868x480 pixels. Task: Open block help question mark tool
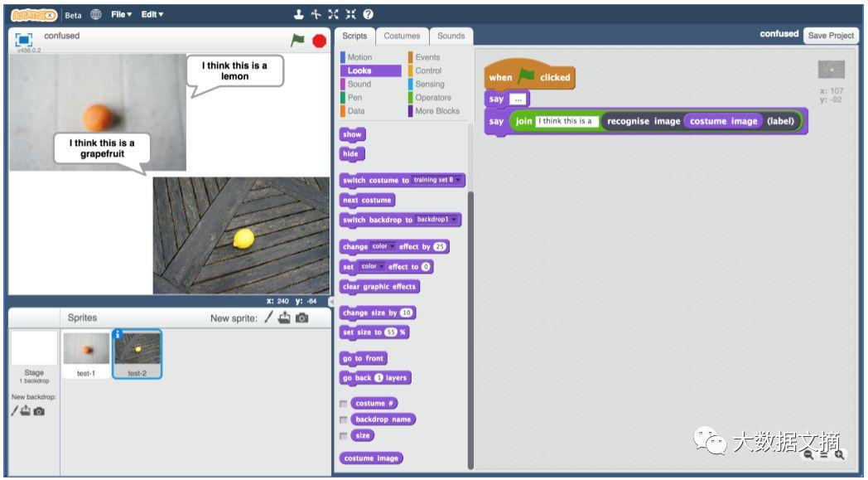click(x=368, y=14)
